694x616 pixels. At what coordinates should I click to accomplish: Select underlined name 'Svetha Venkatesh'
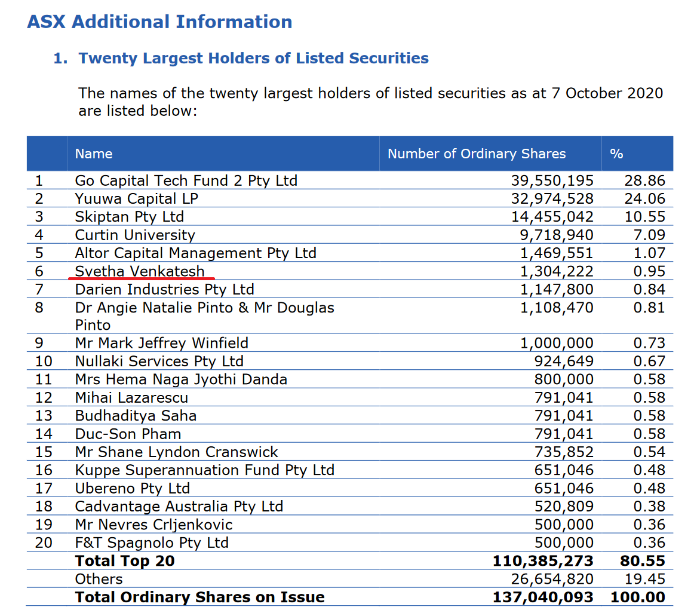(140, 271)
